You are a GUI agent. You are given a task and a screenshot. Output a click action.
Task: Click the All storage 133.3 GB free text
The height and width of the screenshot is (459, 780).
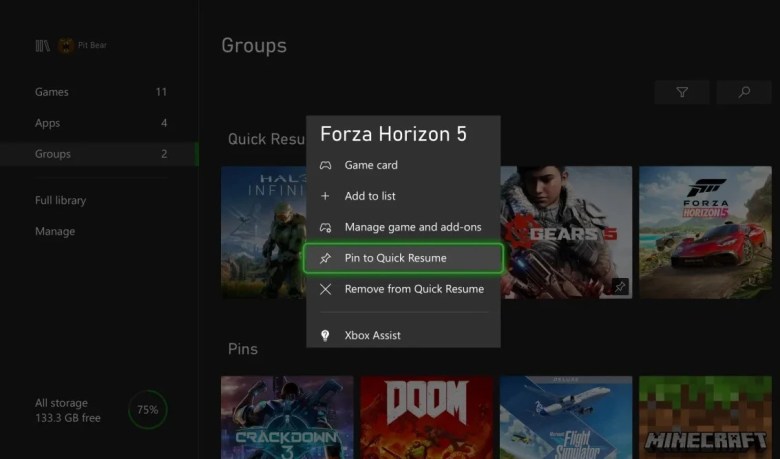[68, 410]
